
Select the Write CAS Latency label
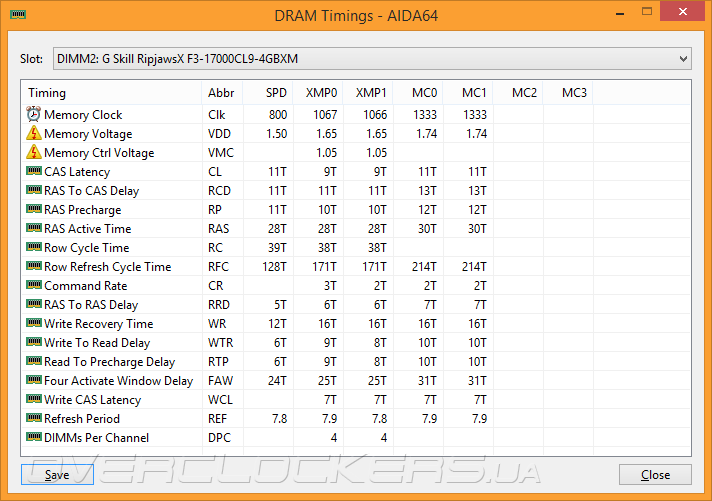coord(93,400)
